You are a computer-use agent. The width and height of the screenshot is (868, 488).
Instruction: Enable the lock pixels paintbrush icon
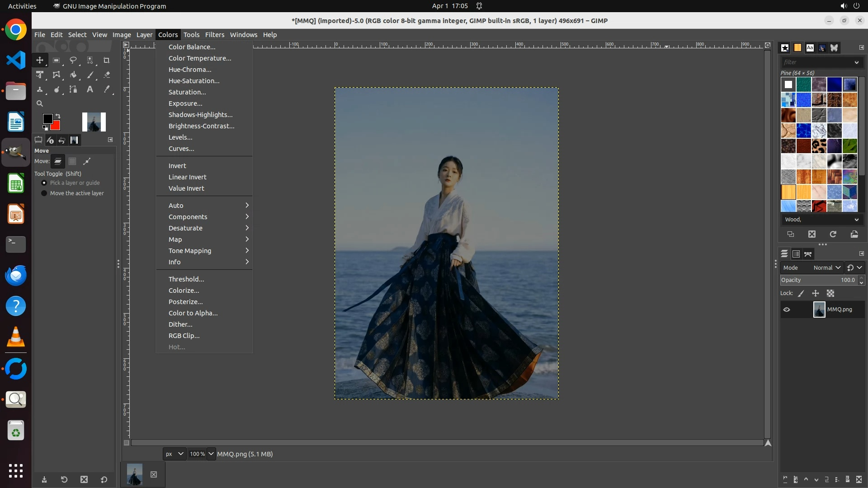coord(801,293)
